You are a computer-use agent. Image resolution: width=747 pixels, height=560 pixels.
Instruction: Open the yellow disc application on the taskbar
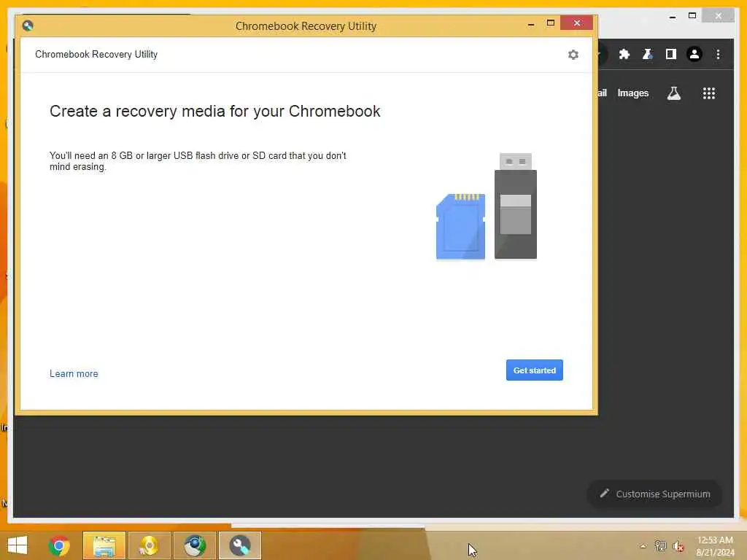(x=149, y=545)
